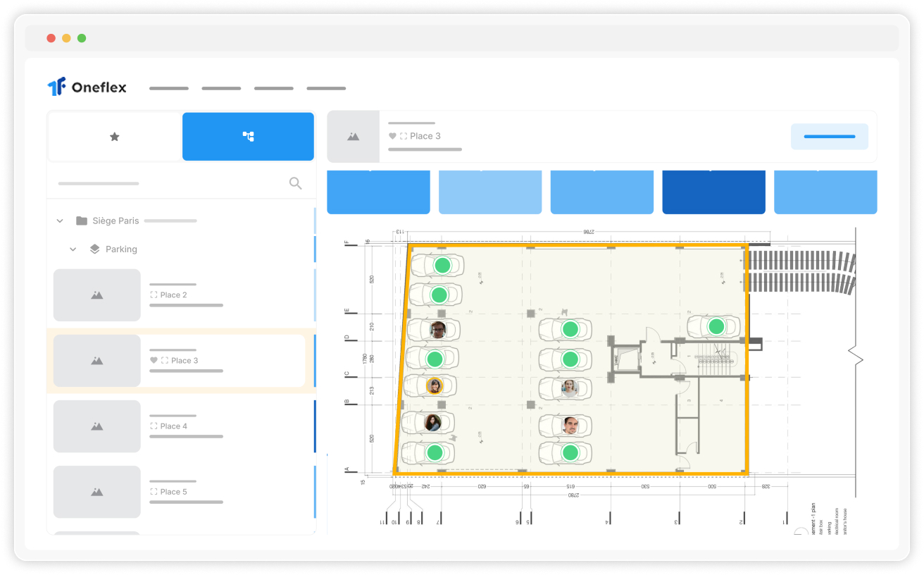Open the Place 3 thumbnail in sidebar list

(97, 361)
